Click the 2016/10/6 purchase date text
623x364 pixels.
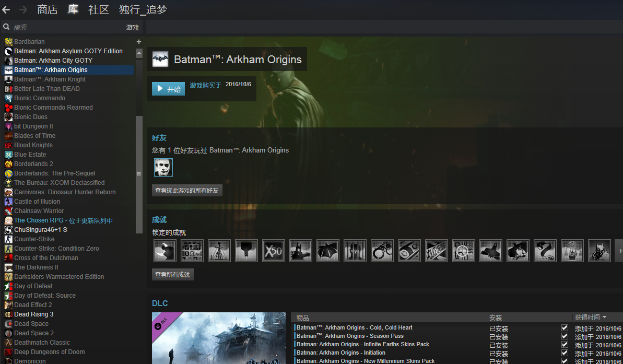tap(239, 84)
